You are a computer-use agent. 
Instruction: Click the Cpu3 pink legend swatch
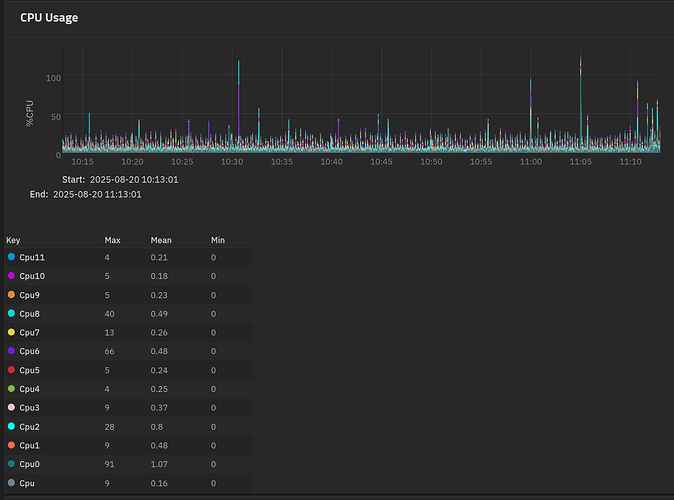coord(11,407)
